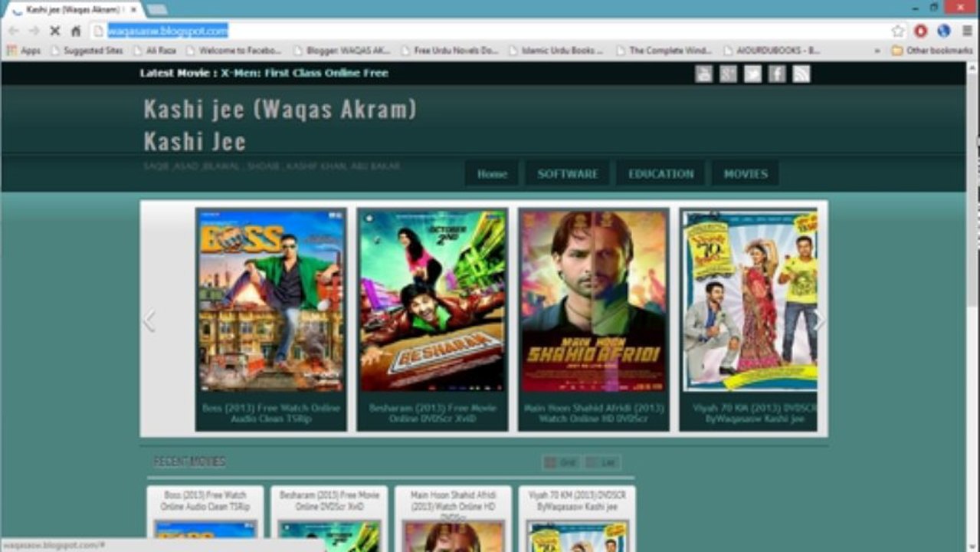The width and height of the screenshot is (980, 552).
Task: Switch recent movies to List view
Action: point(601,462)
